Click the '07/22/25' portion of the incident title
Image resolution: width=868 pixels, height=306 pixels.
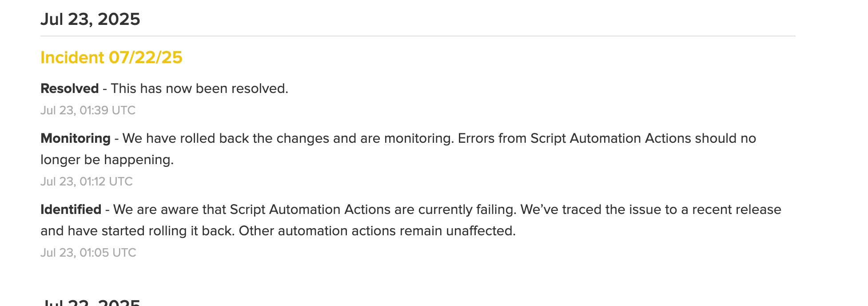146,57
